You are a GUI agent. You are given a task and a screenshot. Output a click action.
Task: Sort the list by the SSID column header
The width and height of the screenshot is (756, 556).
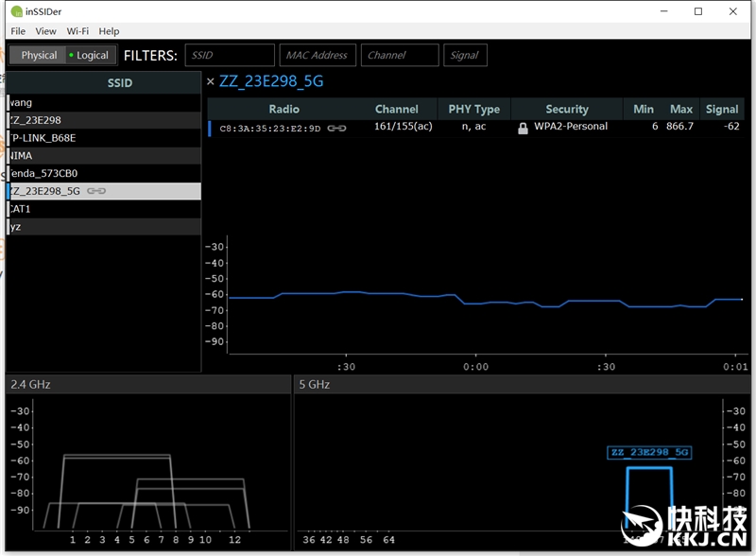119,83
